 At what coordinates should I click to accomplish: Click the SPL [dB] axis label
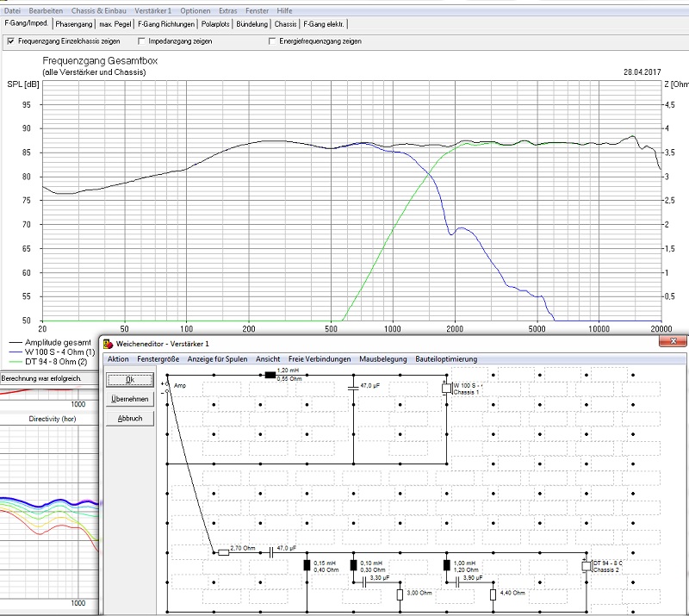[23, 84]
